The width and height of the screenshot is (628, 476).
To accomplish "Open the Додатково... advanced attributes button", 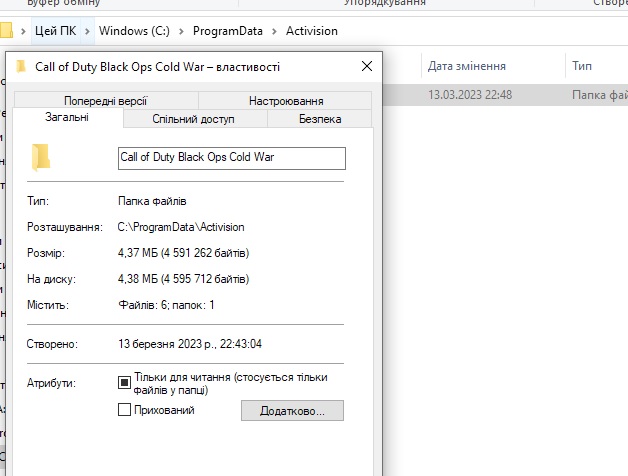I will [292, 411].
